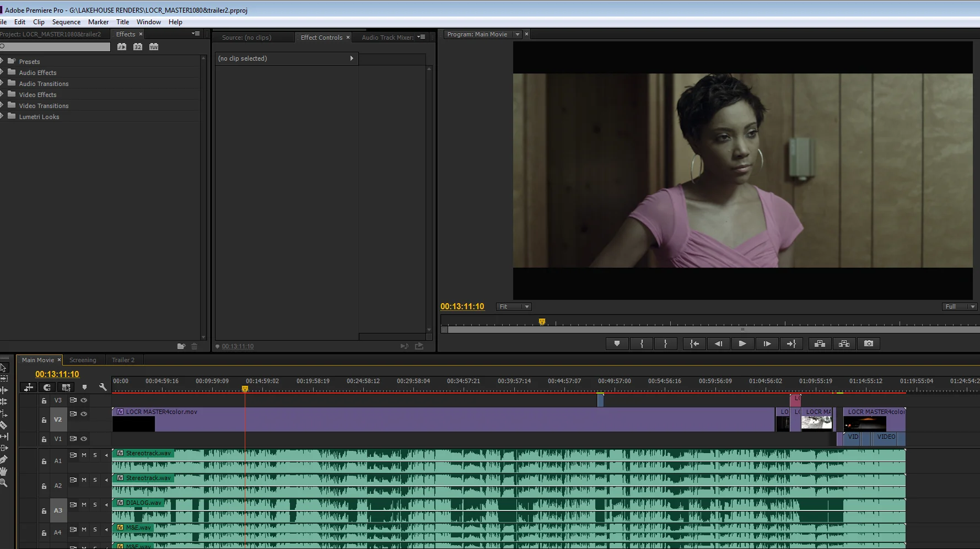Play the Program monitor
This screenshot has height=549, width=980.
(742, 343)
